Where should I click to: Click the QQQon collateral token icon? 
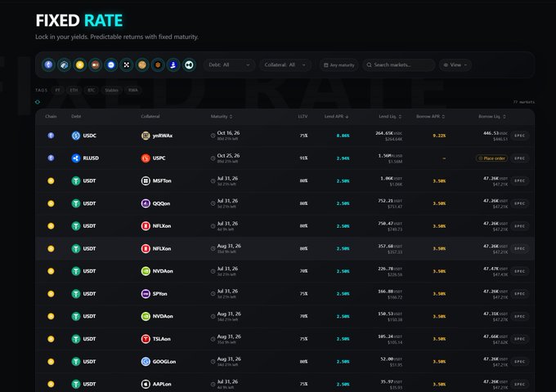146,203
